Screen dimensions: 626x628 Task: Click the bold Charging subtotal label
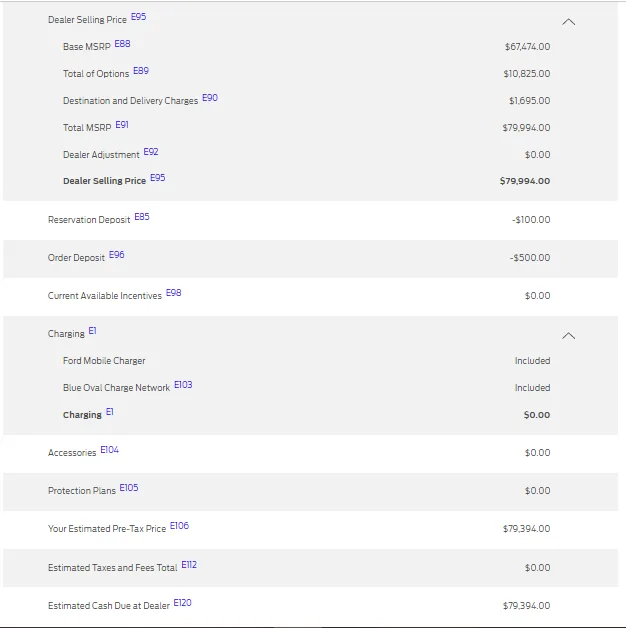82,415
